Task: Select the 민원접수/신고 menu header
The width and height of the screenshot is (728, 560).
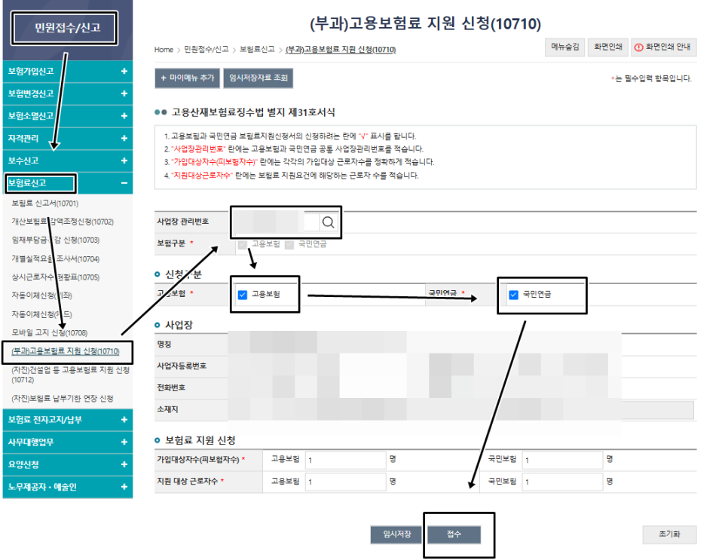Action: tap(66, 27)
